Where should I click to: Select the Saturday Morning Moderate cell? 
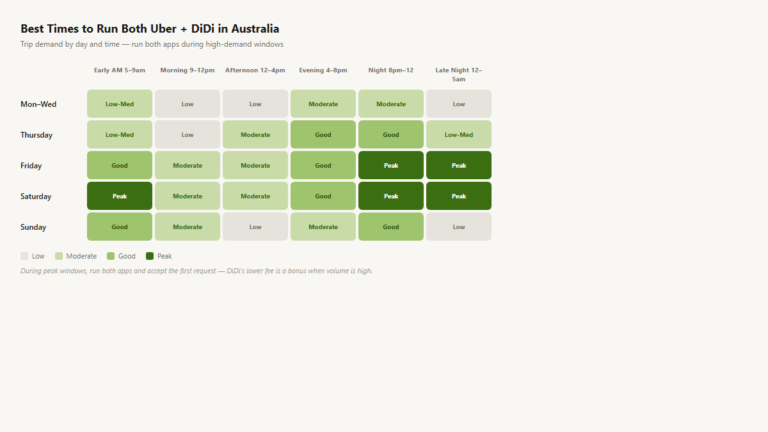click(188, 196)
